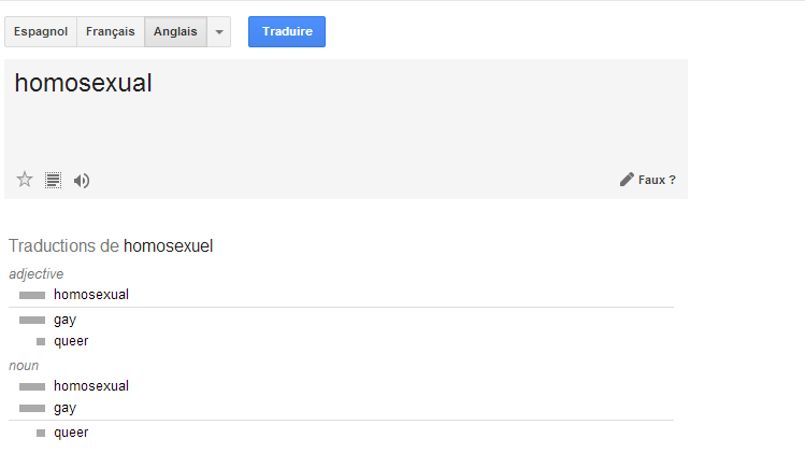The image size is (805, 453).
Task: Choose adjective translation homosexual
Action: tap(91, 294)
